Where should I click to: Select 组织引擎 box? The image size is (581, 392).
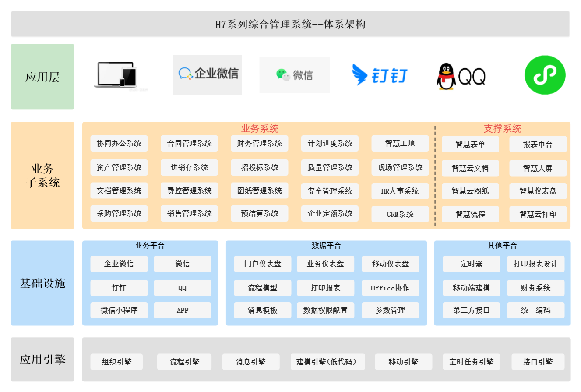(116, 362)
